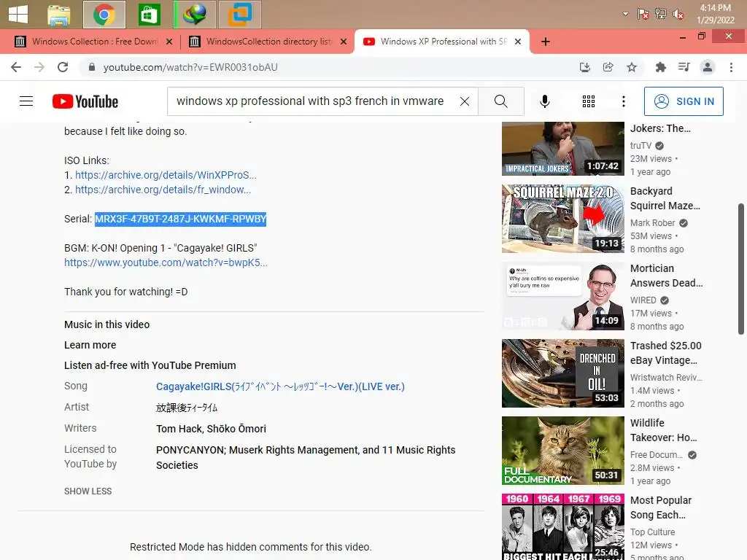Open the first archive.org WinXPProS link
This screenshot has height=560, width=747.
pos(166,175)
